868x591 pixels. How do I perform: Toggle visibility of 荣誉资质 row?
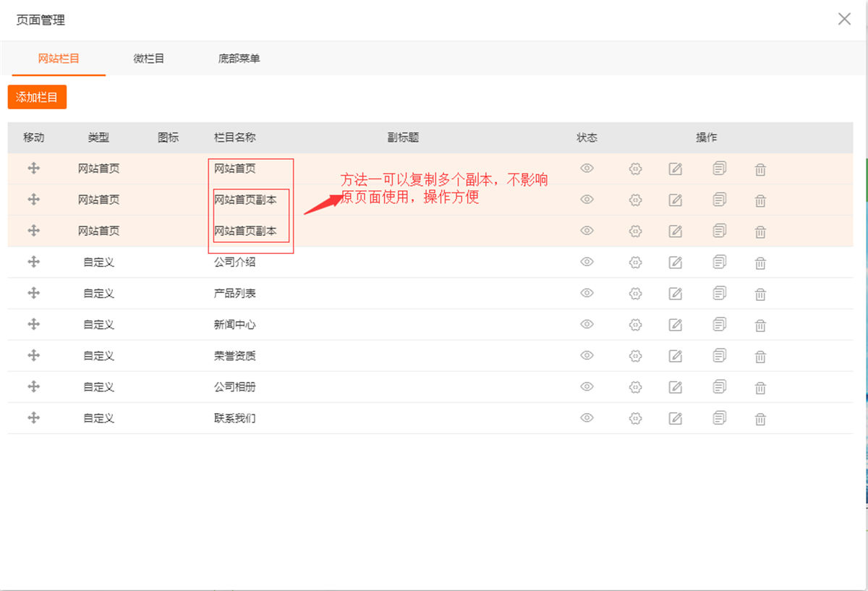pyautogui.click(x=587, y=356)
